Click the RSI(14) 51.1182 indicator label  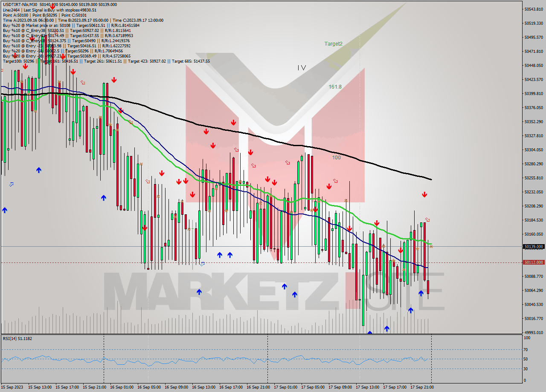pos(17,338)
